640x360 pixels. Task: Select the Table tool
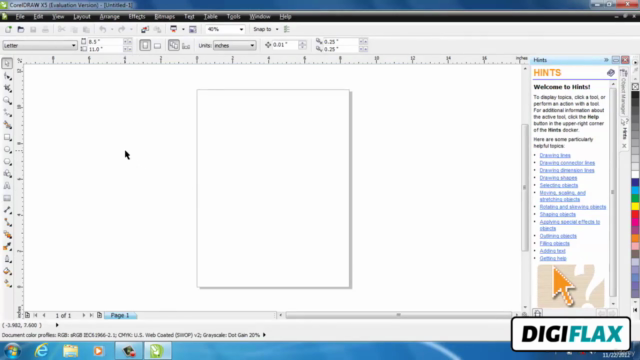[x=7, y=198]
